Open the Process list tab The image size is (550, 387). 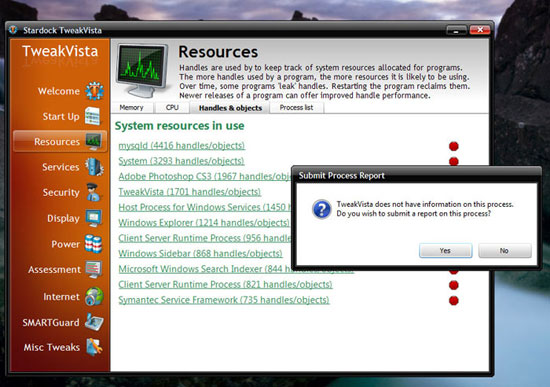296,107
